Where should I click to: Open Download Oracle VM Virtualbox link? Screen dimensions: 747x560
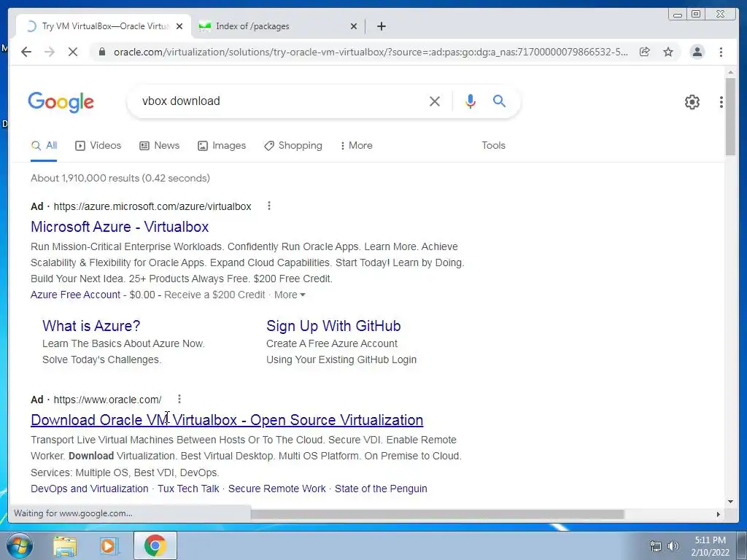227,420
